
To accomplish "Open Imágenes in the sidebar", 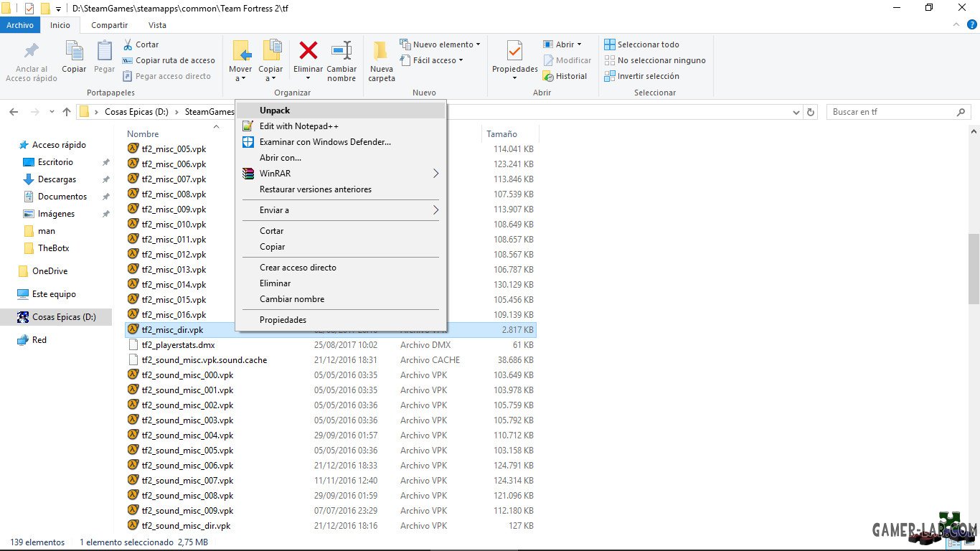I will point(56,214).
